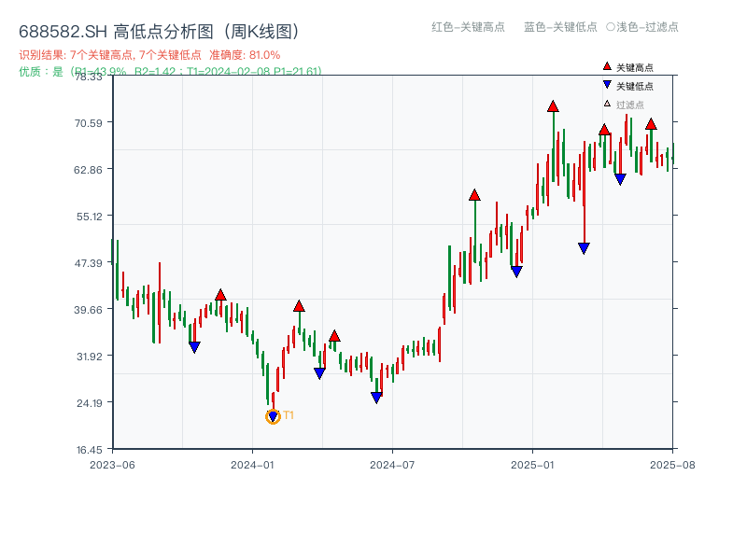Click the red triangle icon in the legend
Image resolution: width=747 pixels, height=560 pixels.
click(x=607, y=66)
